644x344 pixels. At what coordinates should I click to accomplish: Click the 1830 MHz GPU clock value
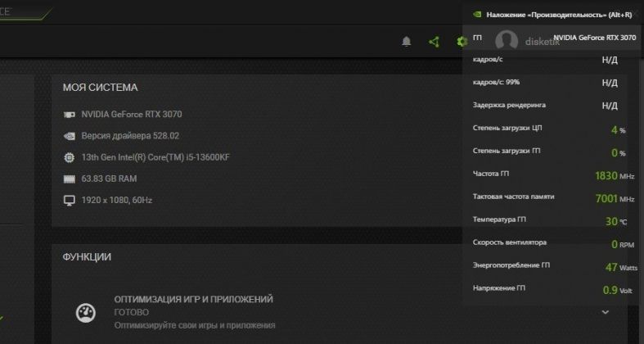pyautogui.click(x=615, y=176)
